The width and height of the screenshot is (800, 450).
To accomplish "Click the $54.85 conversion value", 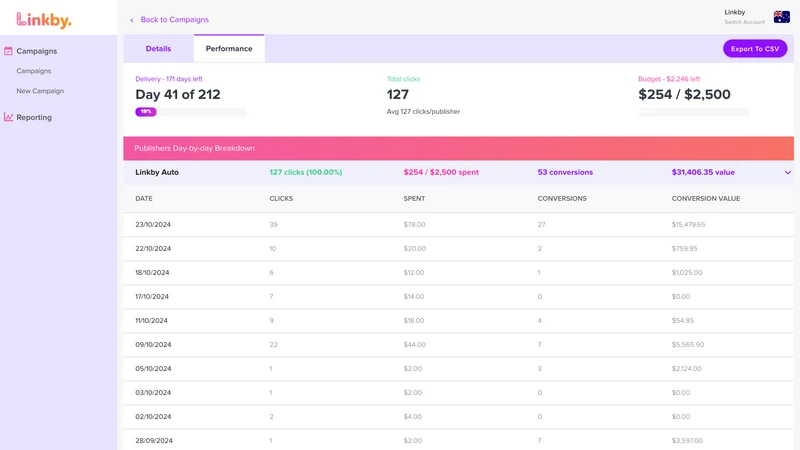I will coord(682,320).
